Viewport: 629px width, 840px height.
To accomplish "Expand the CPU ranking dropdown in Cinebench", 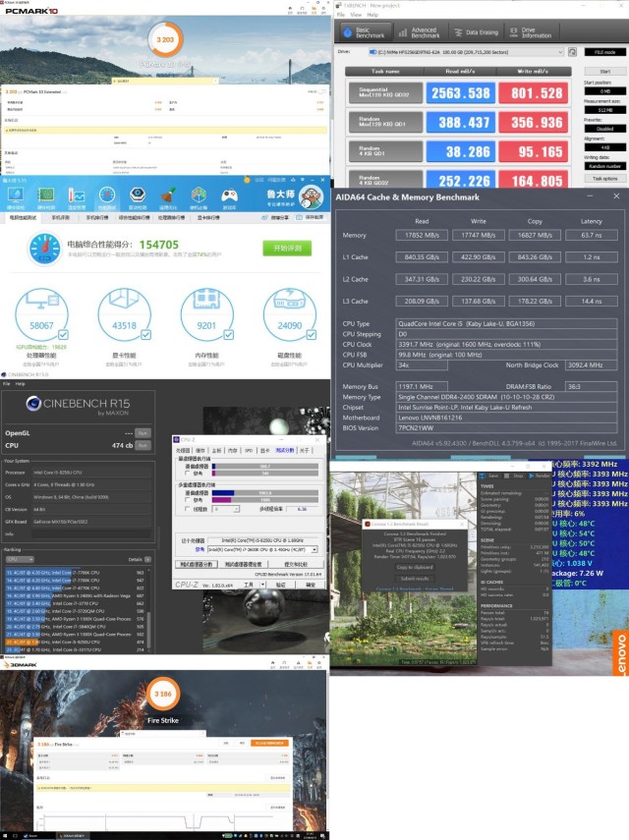I will click(20, 559).
